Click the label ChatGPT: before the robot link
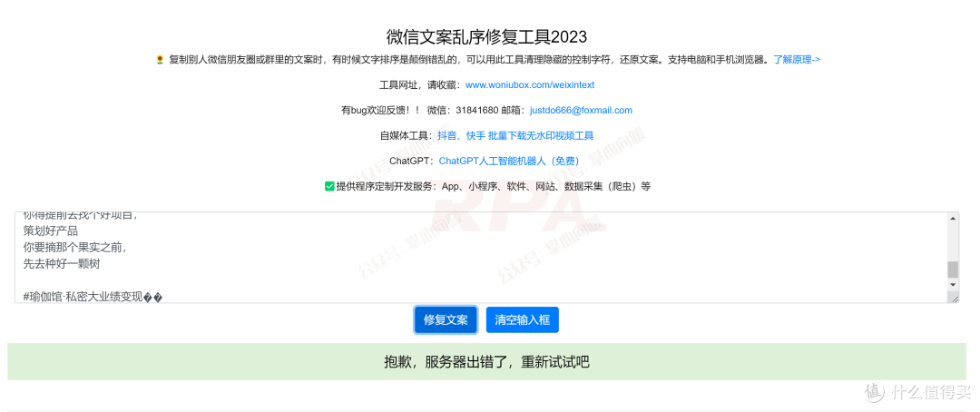 click(x=411, y=161)
